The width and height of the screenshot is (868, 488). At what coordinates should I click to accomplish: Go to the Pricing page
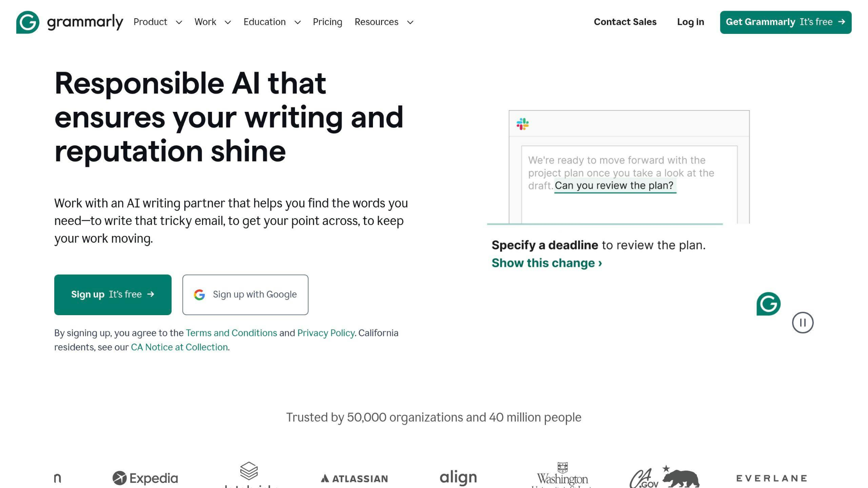click(x=327, y=22)
